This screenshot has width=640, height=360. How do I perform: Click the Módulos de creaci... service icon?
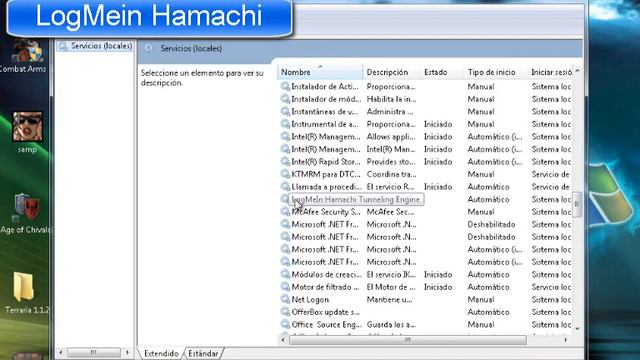285,274
